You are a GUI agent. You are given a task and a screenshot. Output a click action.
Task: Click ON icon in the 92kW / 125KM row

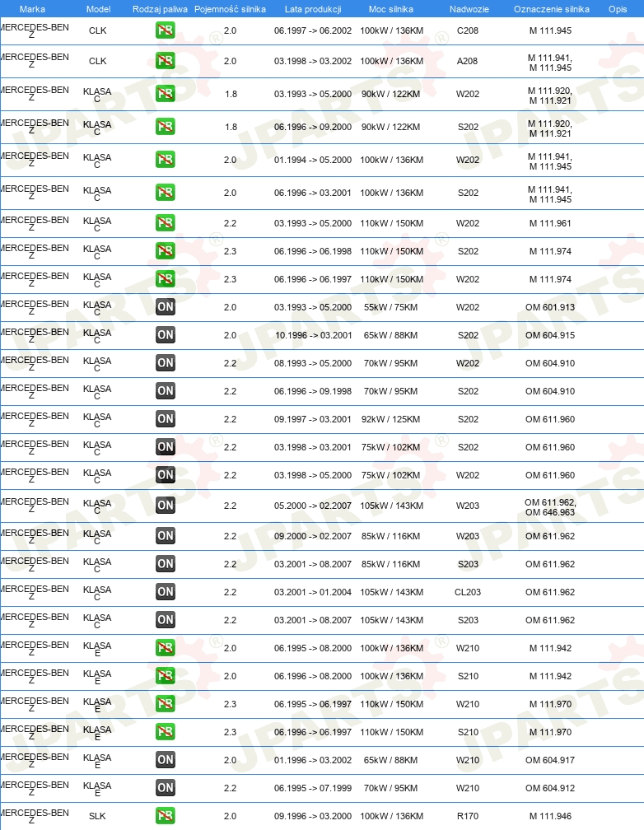pos(166,419)
